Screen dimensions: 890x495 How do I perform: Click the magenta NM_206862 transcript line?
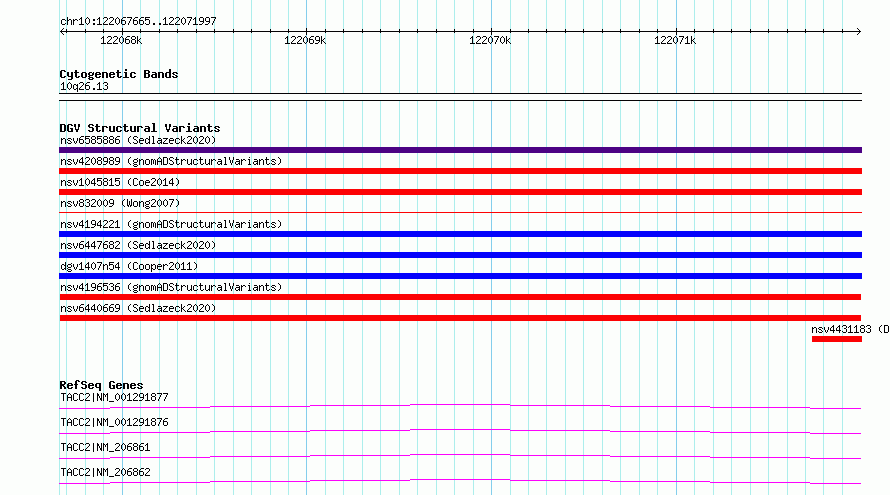(460, 481)
